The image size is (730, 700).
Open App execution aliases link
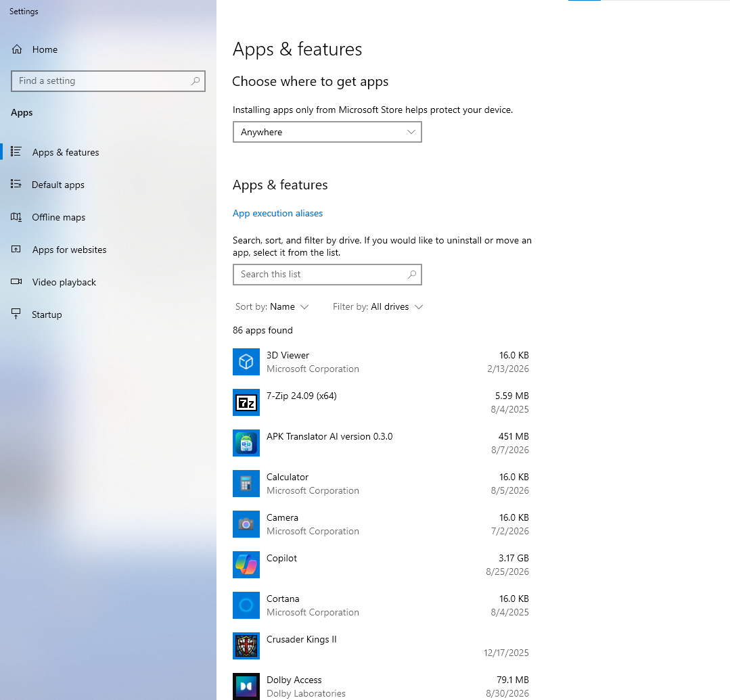[x=277, y=213]
